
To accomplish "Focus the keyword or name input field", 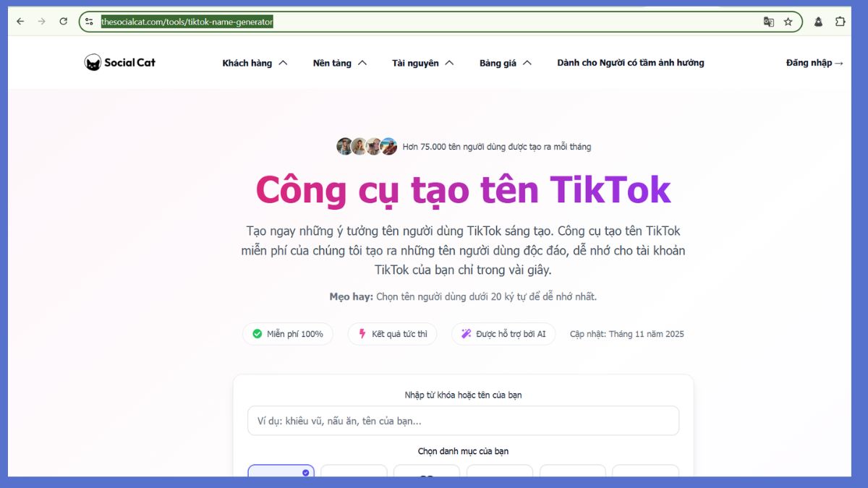I will 463,421.
